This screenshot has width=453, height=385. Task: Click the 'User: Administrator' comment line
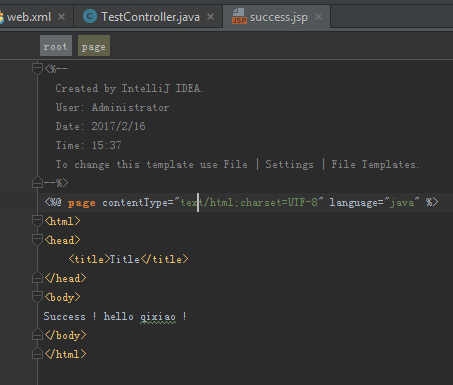(x=112, y=107)
